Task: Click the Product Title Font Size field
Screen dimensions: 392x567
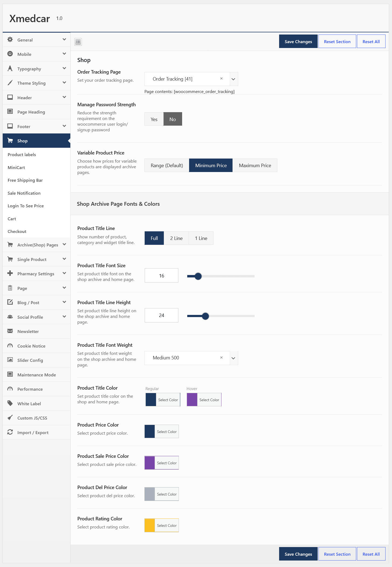Action: 161,276
